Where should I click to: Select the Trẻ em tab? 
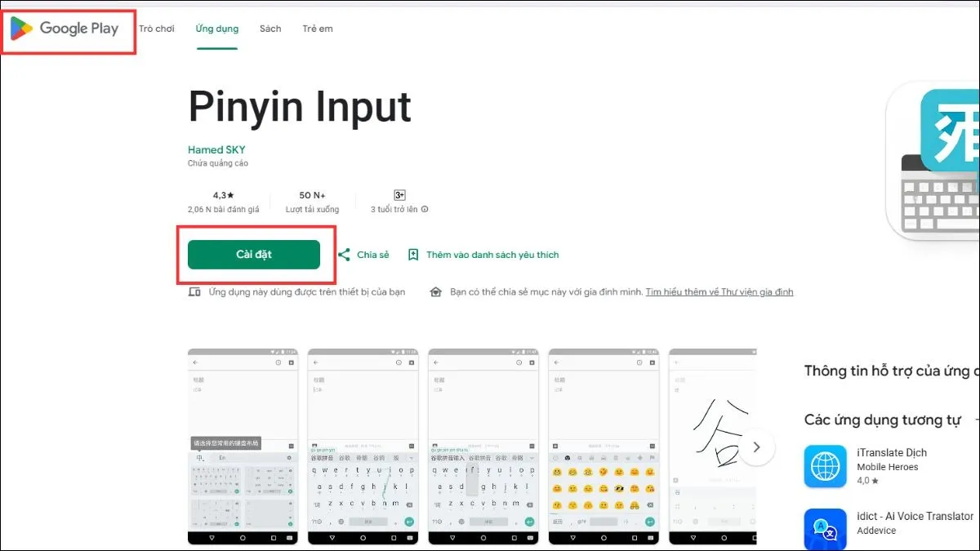click(317, 29)
